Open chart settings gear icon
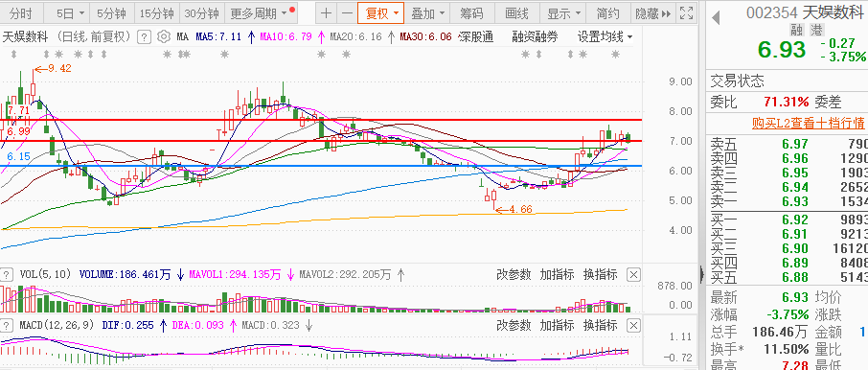The image size is (868, 370). [x=163, y=37]
